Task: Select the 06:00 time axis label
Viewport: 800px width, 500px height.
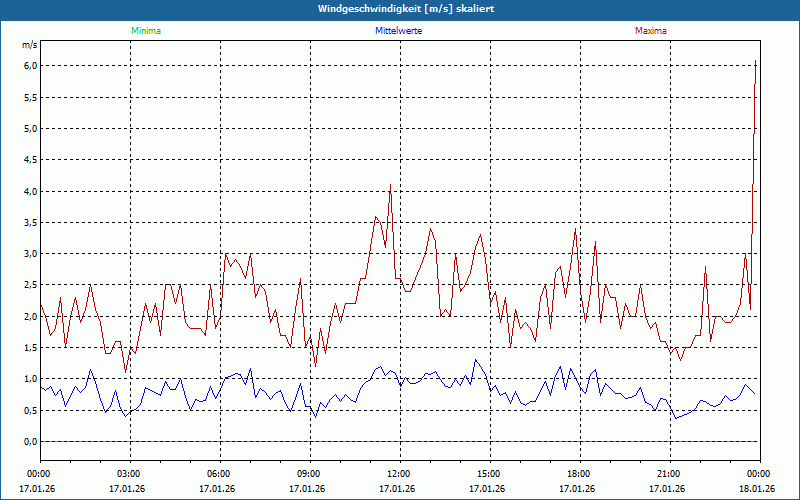Action: [x=219, y=474]
